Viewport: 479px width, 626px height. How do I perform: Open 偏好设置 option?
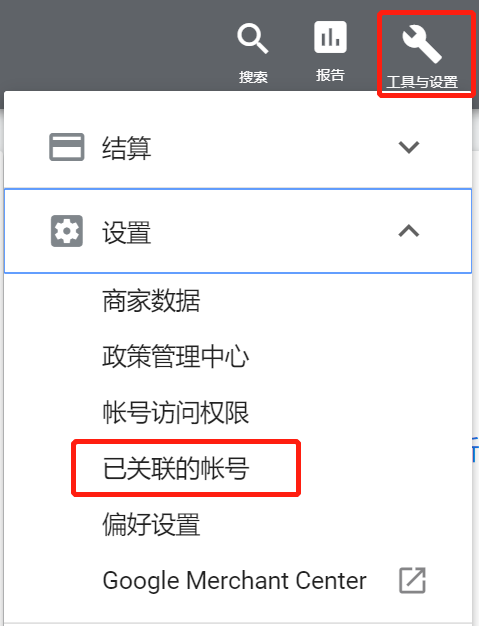click(x=151, y=524)
